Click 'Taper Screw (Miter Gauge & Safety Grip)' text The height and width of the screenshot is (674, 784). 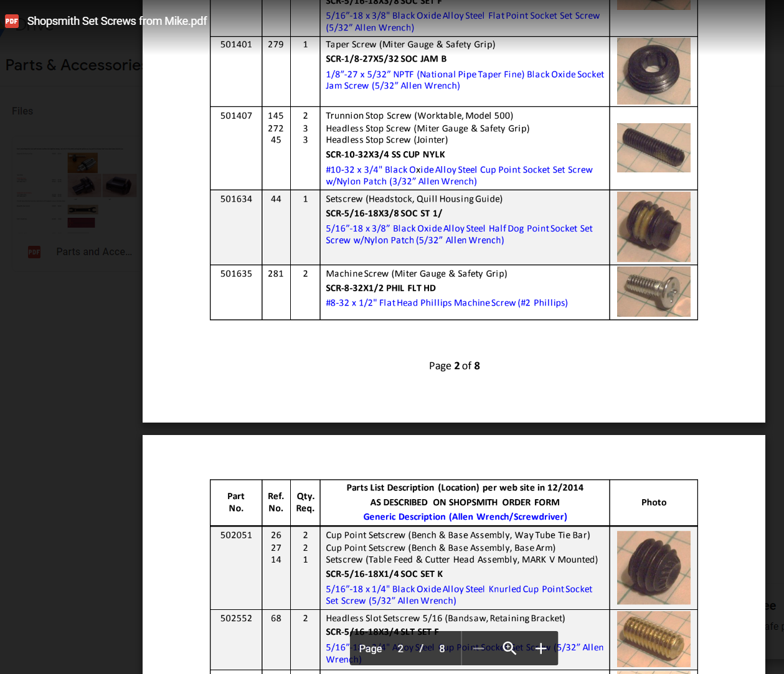[x=411, y=45]
